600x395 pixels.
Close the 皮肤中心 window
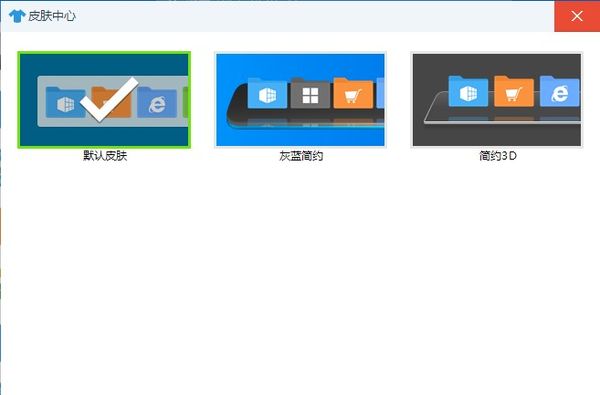pyautogui.click(x=577, y=16)
